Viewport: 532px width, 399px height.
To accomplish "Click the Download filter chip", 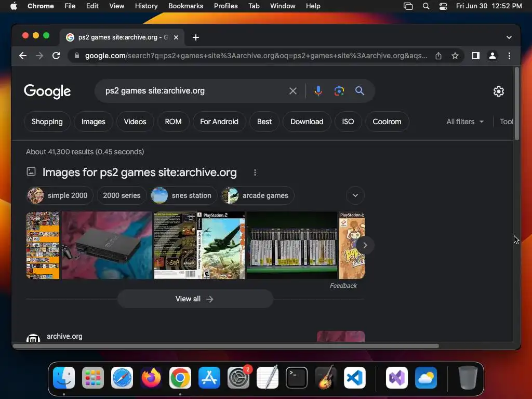I will (x=307, y=122).
